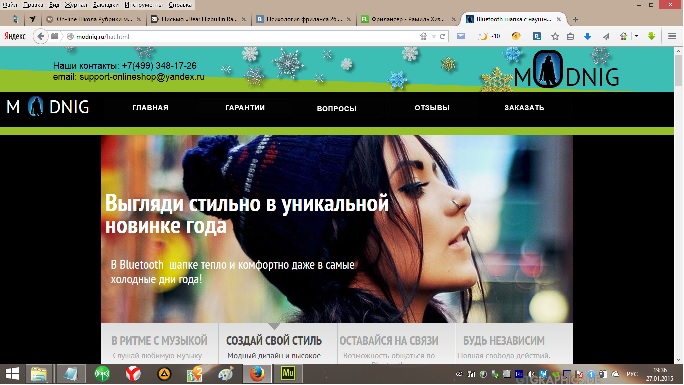Switch to the third browser tab
The height and width of the screenshot is (385, 684).
click(304, 19)
